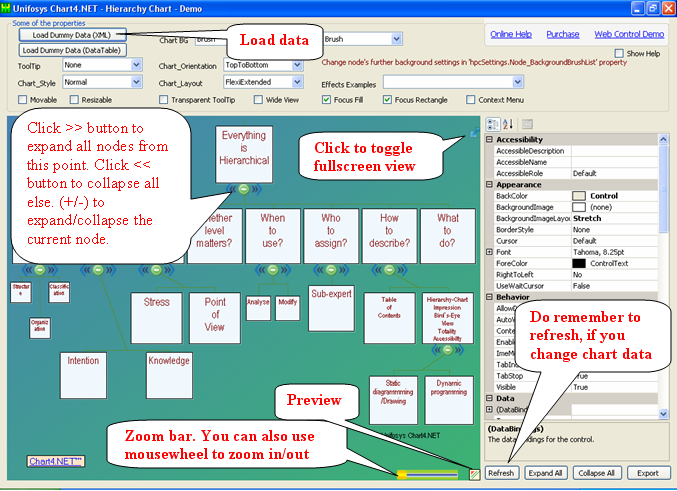The width and height of the screenshot is (677, 491).
Task: Open the Chart_Orientation dropdown
Action: coord(297,64)
